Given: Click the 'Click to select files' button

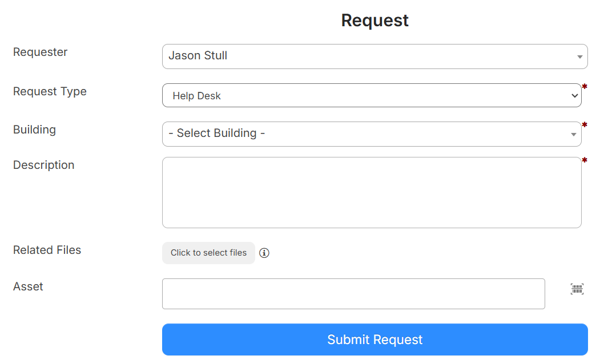Looking at the screenshot, I should (208, 253).
